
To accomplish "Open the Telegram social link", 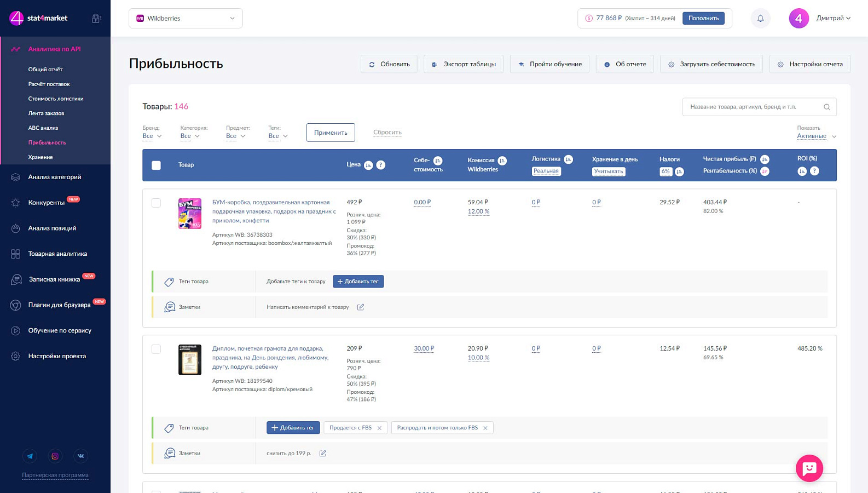I will (x=30, y=456).
